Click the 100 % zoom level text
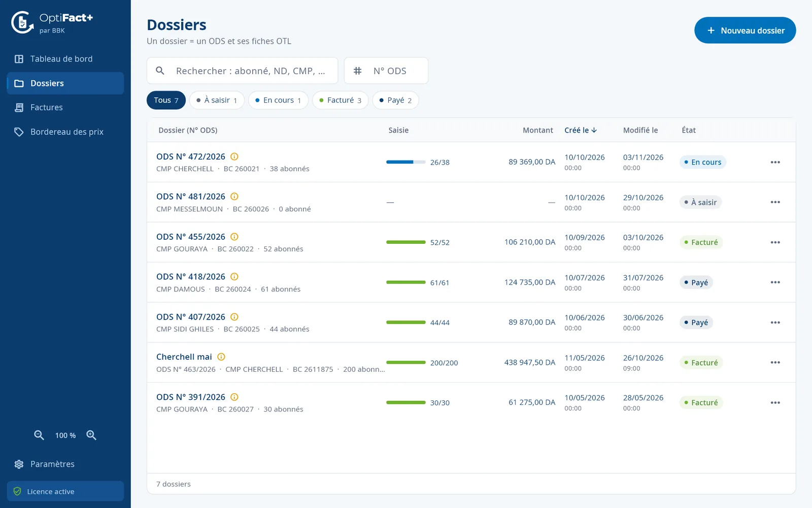The width and height of the screenshot is (812, 508). pos(65,435)
